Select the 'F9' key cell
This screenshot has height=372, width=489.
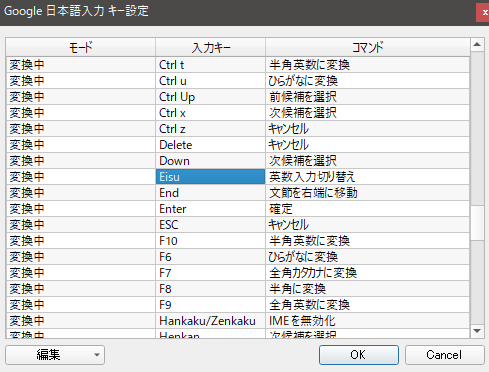(x=211, y=305)
